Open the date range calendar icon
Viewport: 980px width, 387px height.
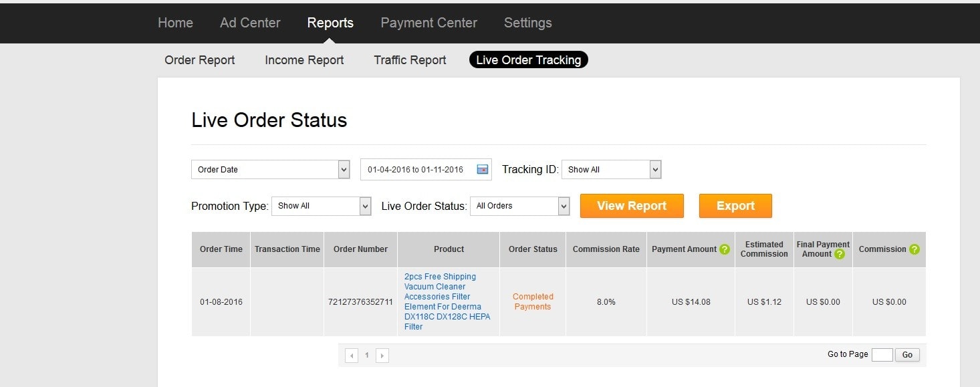click(483, 170)
